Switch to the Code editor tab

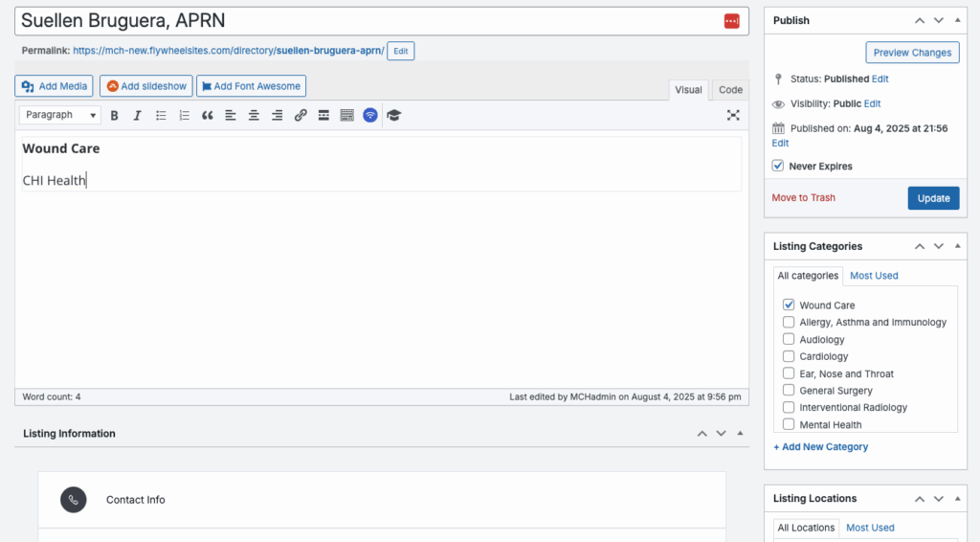[730, 90]
